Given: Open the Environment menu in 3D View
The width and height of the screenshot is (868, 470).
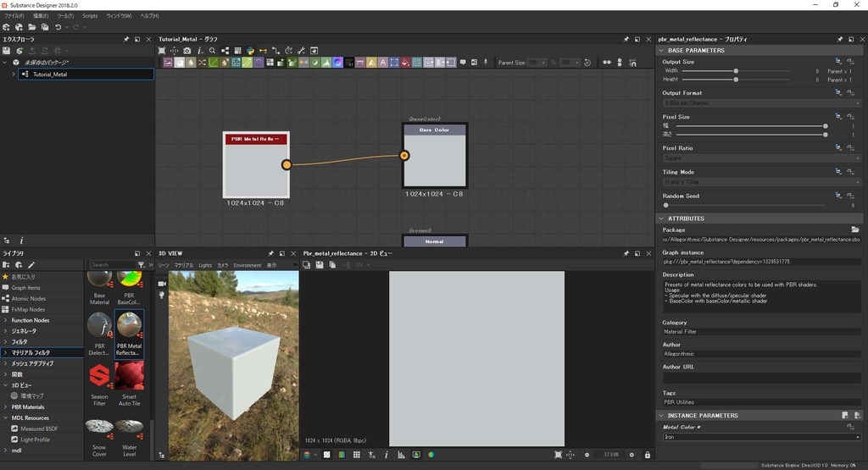Looking at the screenshot, I should [x=248, y=265].
